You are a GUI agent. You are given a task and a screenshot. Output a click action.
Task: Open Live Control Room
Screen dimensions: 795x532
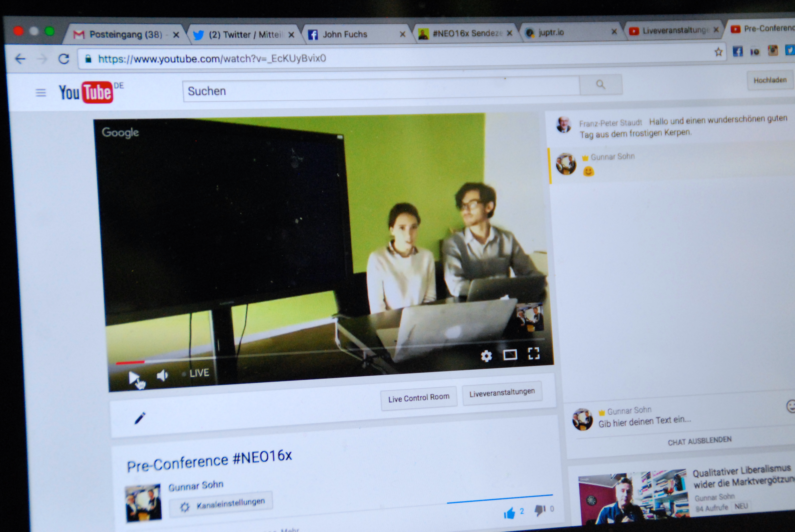419,398
